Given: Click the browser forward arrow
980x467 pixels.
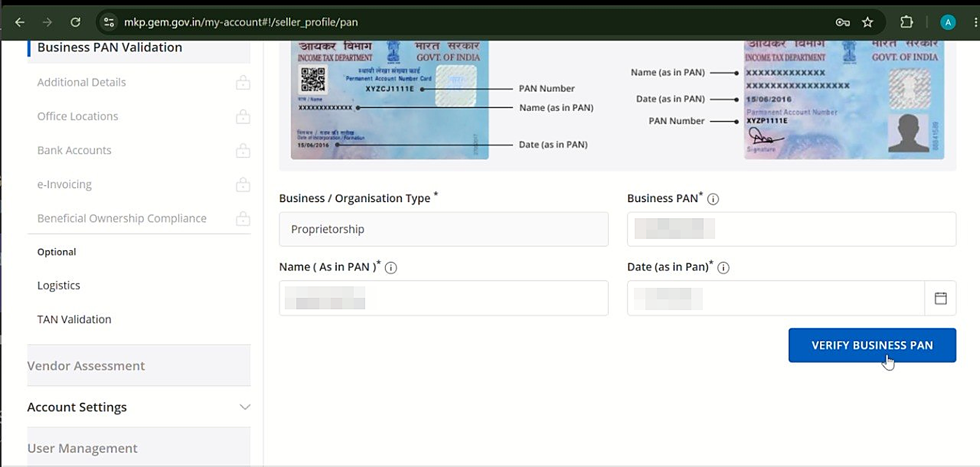Looking at the screenshot, I should [47, 22].
